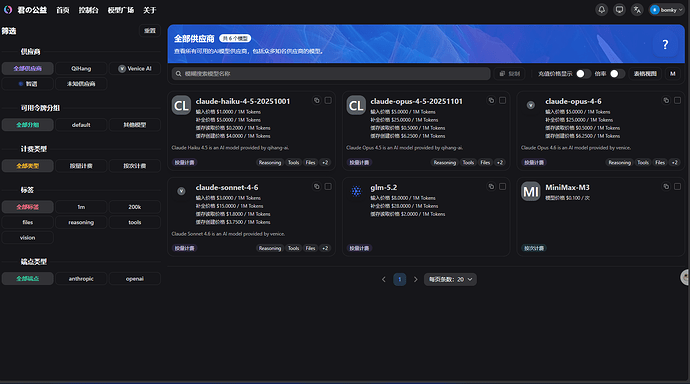
Task: Expand +2 tags on claude-sonnet-4-6
Action: point(325,248)
